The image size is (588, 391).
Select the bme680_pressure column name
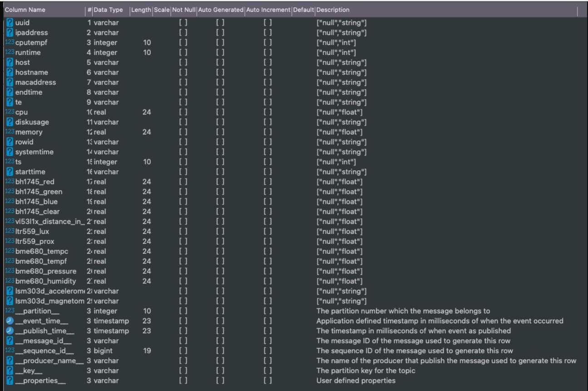pos(46,272)
